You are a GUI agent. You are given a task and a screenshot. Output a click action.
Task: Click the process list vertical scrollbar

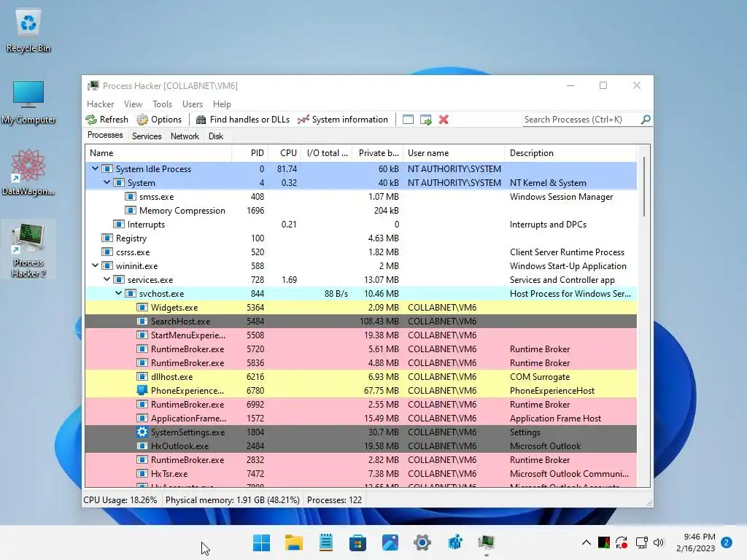tap(643, 187)
